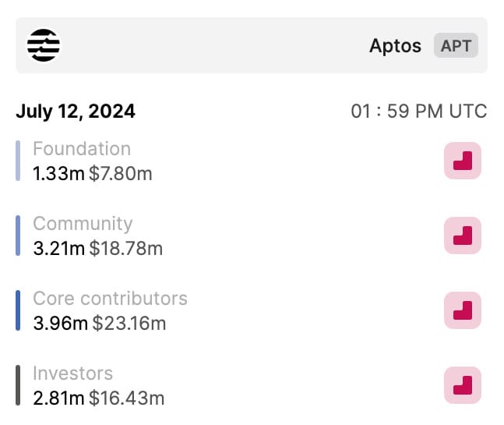Click the 01:59 PM UTC time label
Viewport: 504px width, 425px height.
point(419,112)
